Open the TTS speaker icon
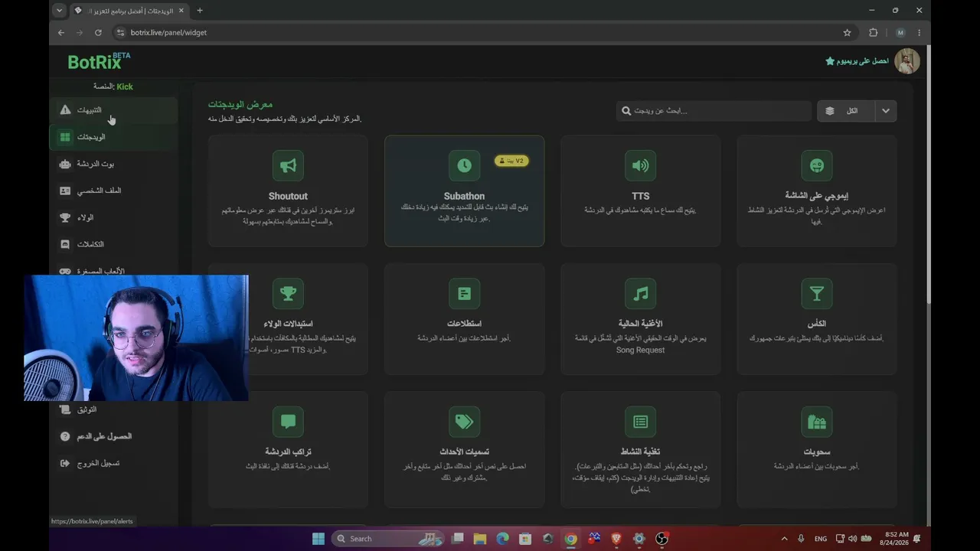This screenshot has height=551, width=980. [641, 165]
